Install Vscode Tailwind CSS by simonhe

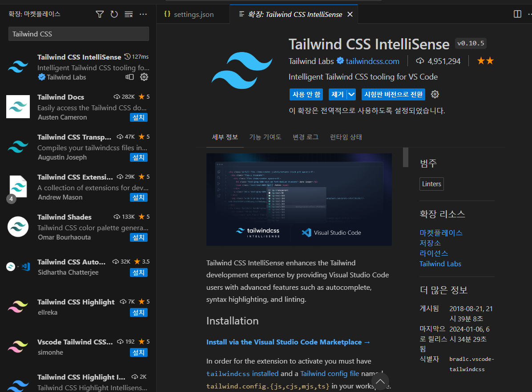click(138, 352)
